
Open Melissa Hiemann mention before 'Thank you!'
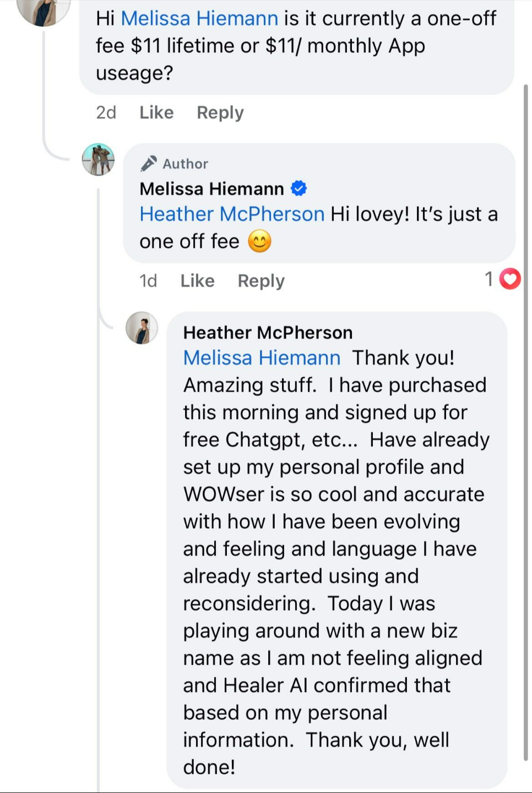(262, 358)
